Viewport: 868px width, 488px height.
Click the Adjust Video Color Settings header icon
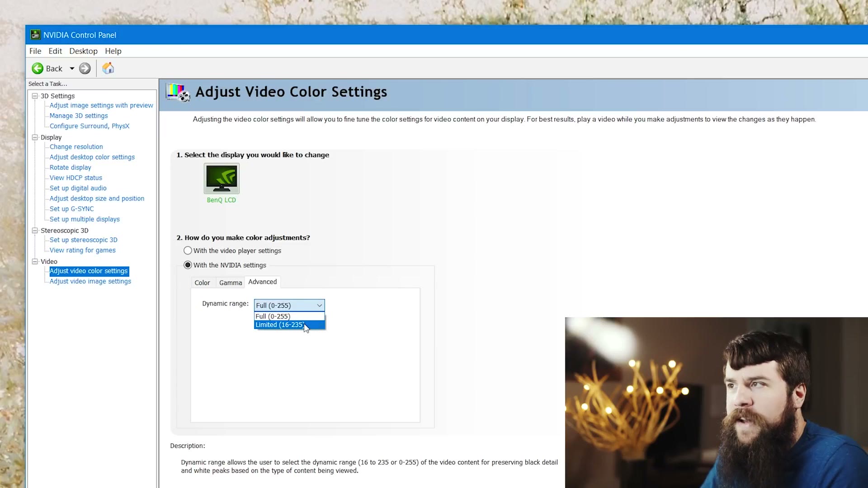point(178,92)
